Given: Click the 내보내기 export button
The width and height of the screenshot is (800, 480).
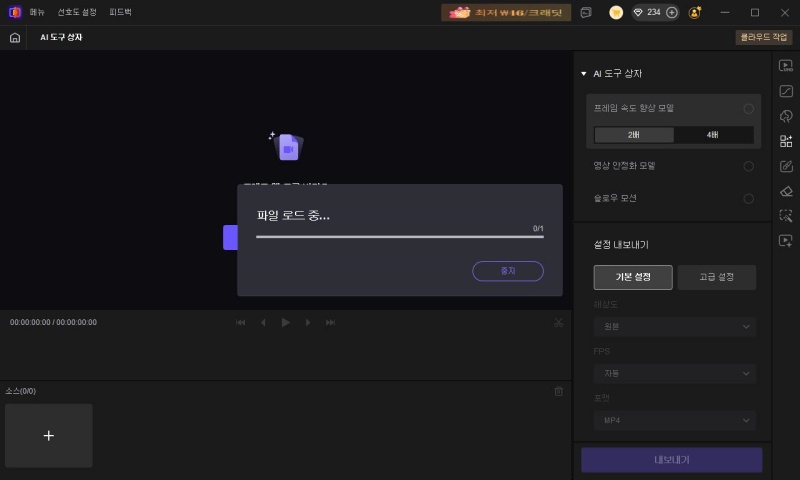Looking at the screenshot, I should coord(671,460).
